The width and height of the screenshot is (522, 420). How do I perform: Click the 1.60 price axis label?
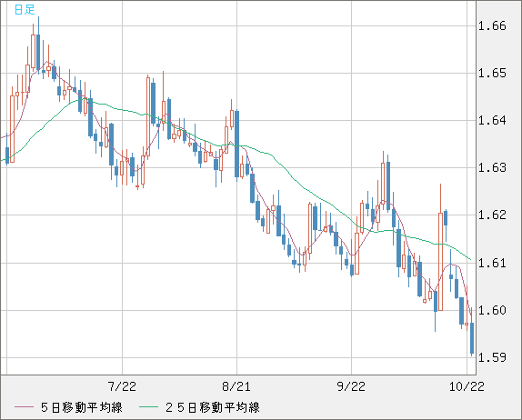(x=492, y=310)
